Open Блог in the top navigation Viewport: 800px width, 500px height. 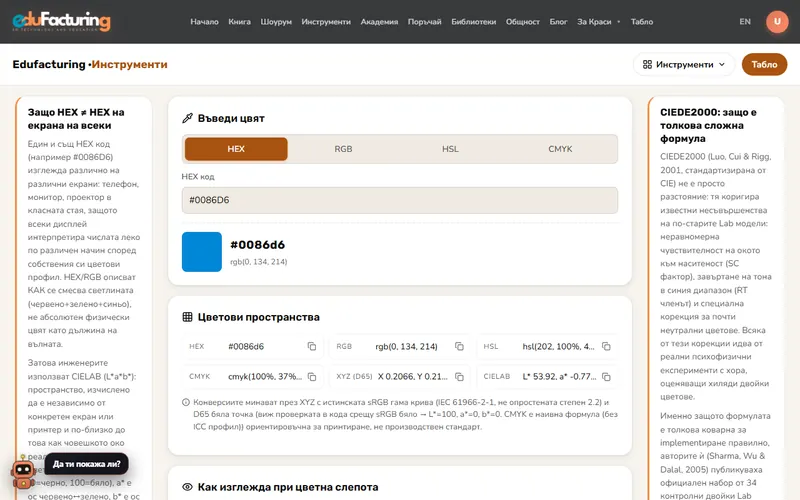(x=558, y=21)
